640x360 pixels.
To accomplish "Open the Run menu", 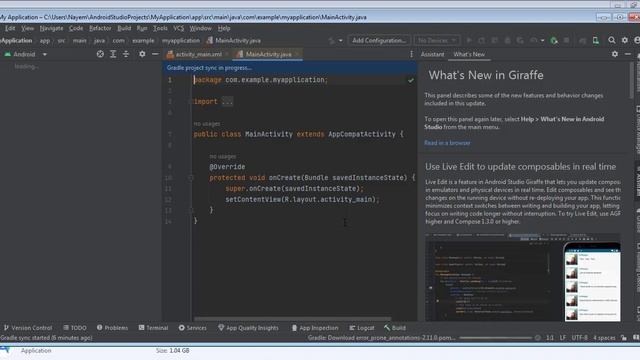I will click(x=142, y=28).
